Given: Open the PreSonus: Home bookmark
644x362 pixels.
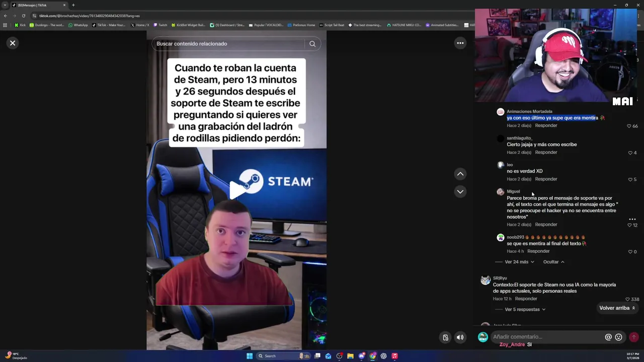Looking at the screenshot, I should tap(301, 25).
